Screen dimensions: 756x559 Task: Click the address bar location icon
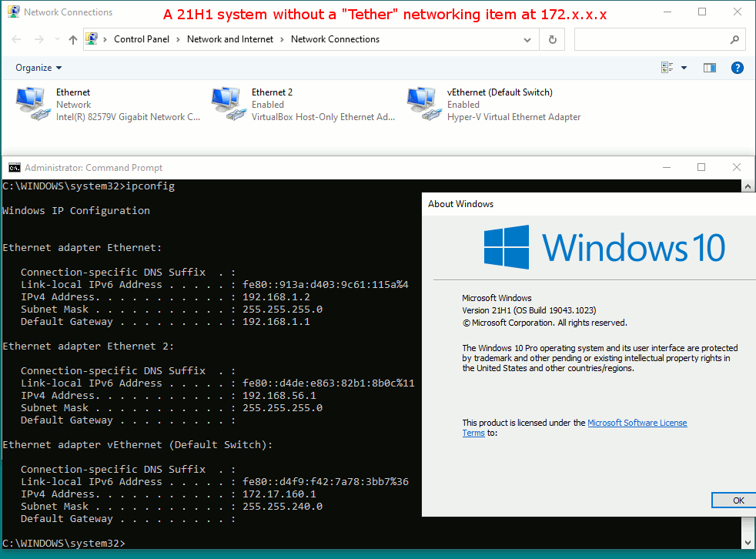(92, 38)
